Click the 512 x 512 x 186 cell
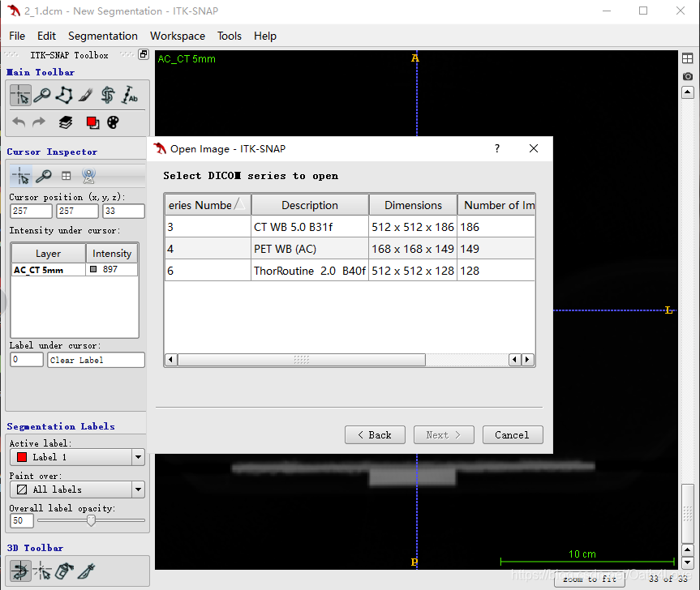 pos(413,227)
